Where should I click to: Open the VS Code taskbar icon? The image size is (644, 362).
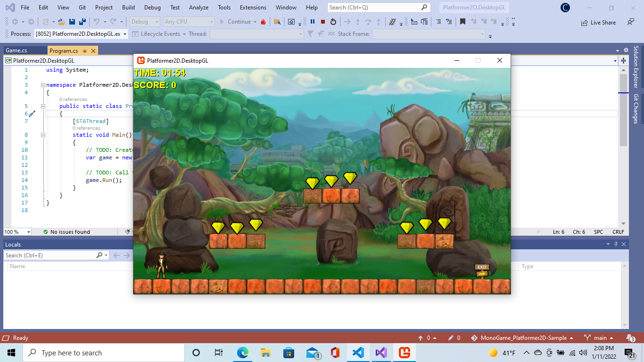click(x=358, y=353)
